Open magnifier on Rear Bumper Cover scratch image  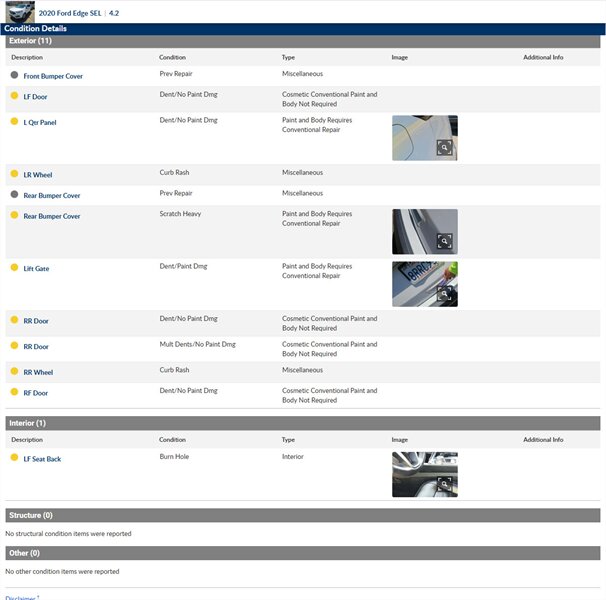[444, 241]
